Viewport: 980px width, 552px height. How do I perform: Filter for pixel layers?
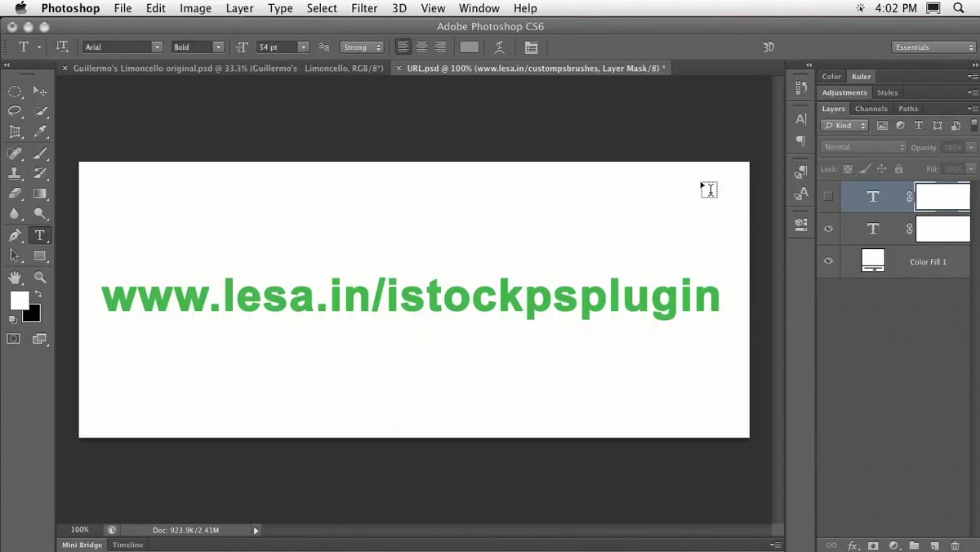(882, 126)
